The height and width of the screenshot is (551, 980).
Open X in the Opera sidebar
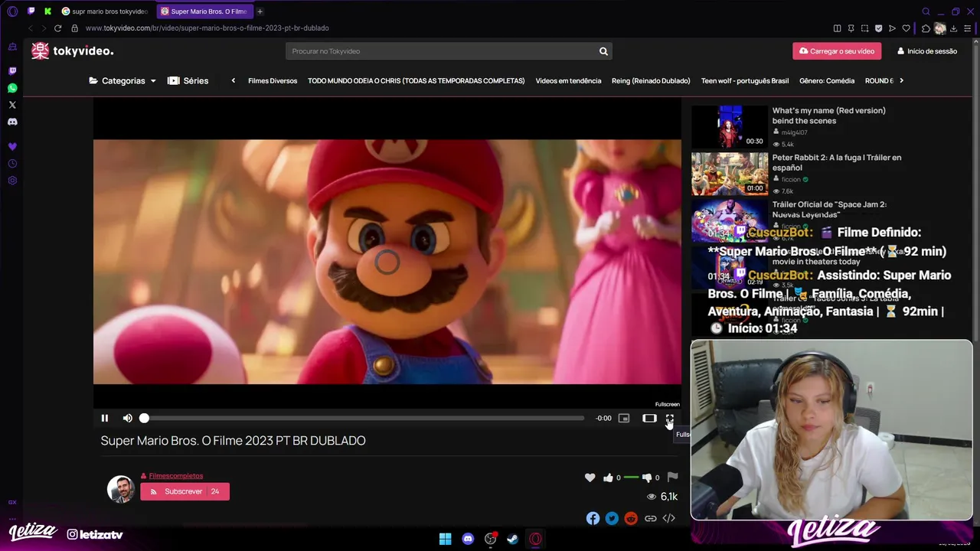(x=12, y=105)
